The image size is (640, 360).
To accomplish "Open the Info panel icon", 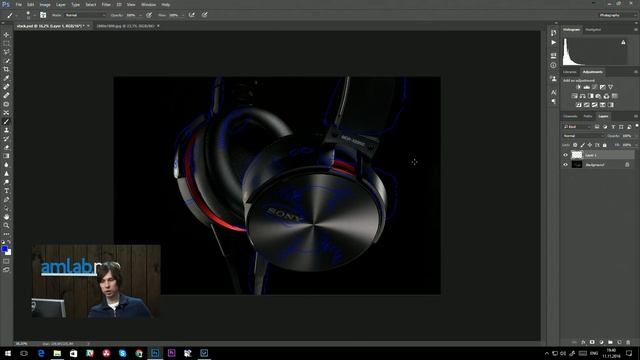I will 553,65.
